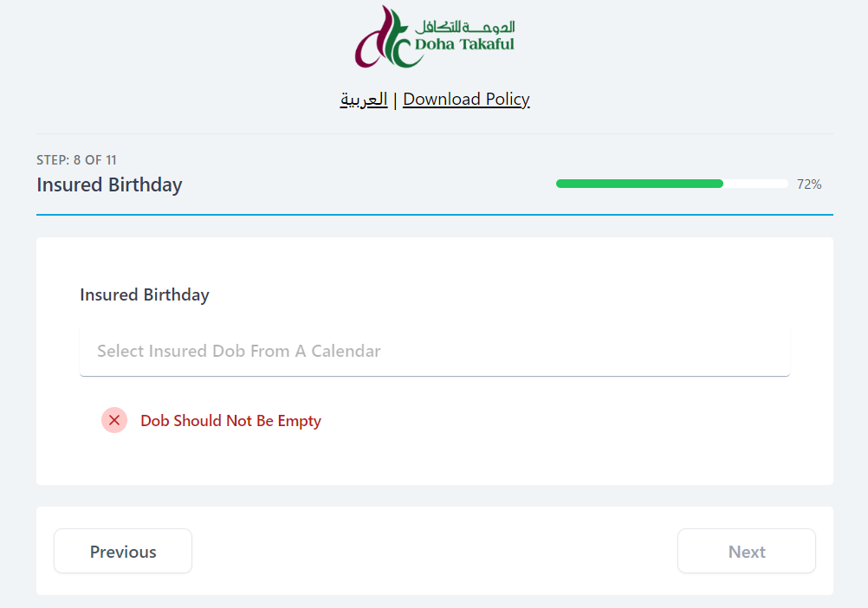868x608 pixels.
Task: Click the red error X icon
Action: coord(114,420)
